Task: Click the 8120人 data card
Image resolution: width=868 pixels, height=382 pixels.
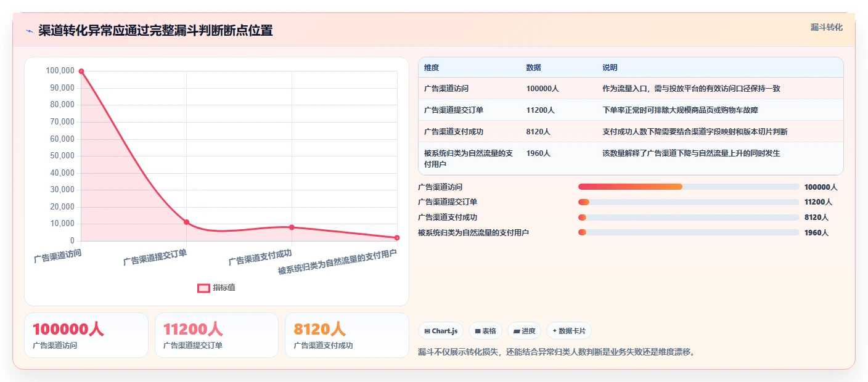Action: [x=347, y=335]
